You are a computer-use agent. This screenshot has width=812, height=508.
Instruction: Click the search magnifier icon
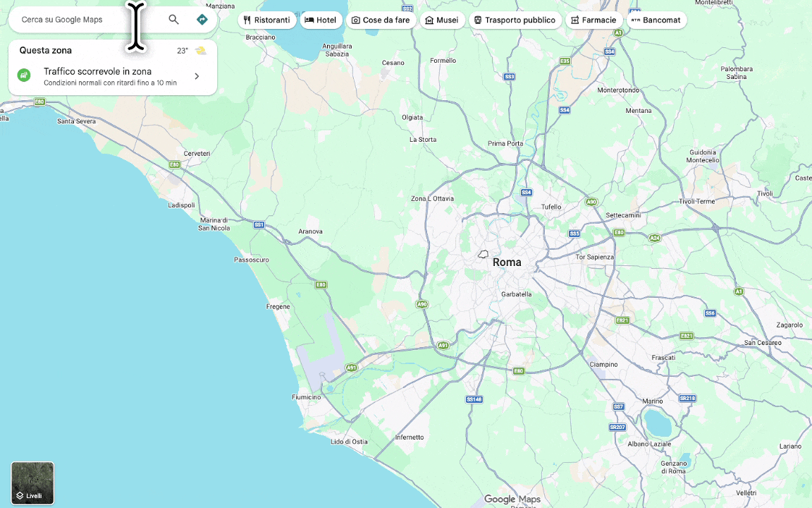tap(173, 20)
